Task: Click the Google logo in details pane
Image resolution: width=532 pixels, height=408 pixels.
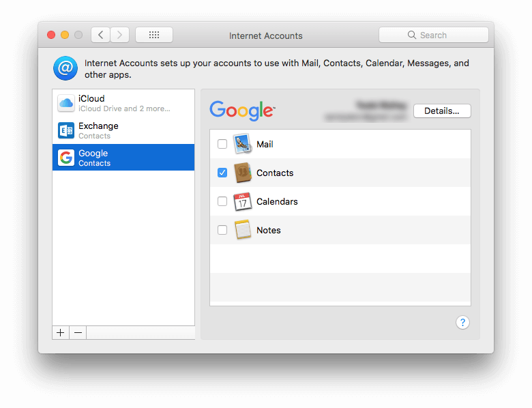Action: (242, 111)
